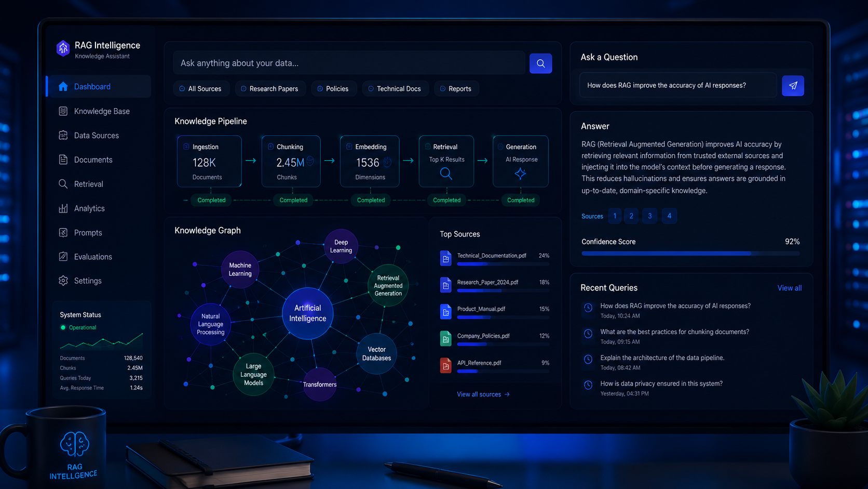Click the Technical_Documentation.pdf percentage bar
Viewport: 868px width, 489px height.
pyautogui.click(x=503, y=265)
